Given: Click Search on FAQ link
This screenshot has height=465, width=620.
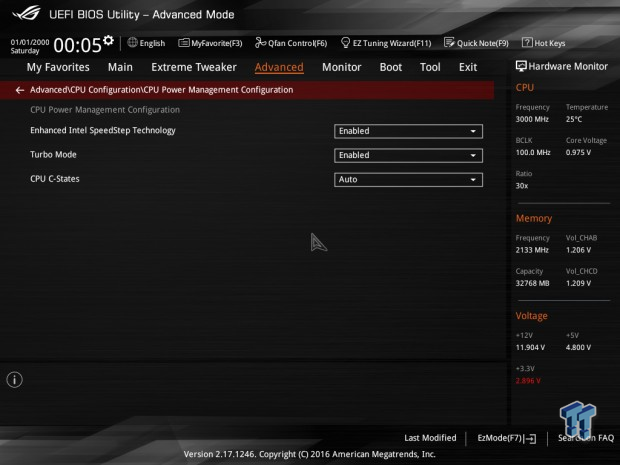Looking at the screenshot, I should (x=586, y=438).
